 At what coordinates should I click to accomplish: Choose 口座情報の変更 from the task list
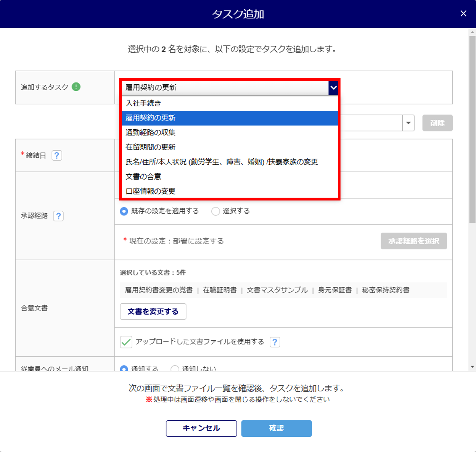(x=230, y=191)
